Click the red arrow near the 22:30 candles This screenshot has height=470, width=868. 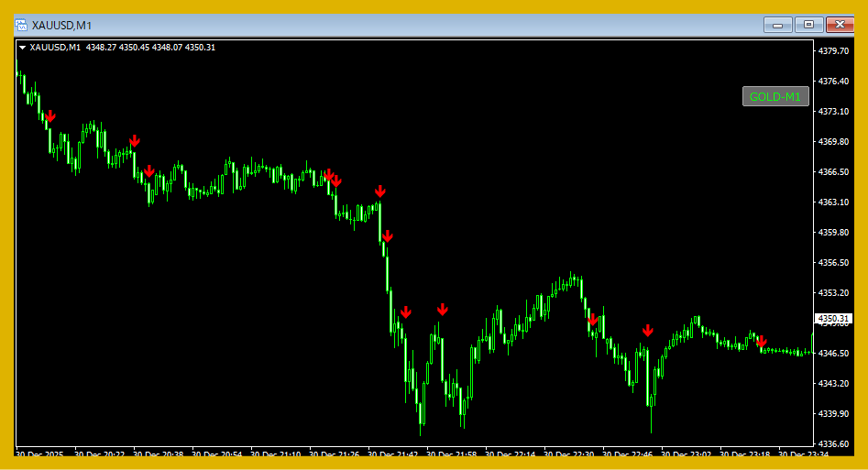[592, 320]
